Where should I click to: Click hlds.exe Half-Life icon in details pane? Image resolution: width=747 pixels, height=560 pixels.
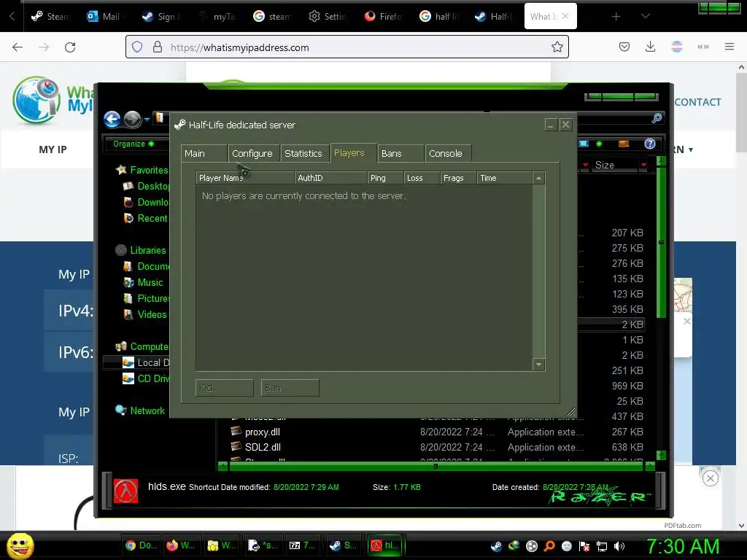click(x=125, y=491)
